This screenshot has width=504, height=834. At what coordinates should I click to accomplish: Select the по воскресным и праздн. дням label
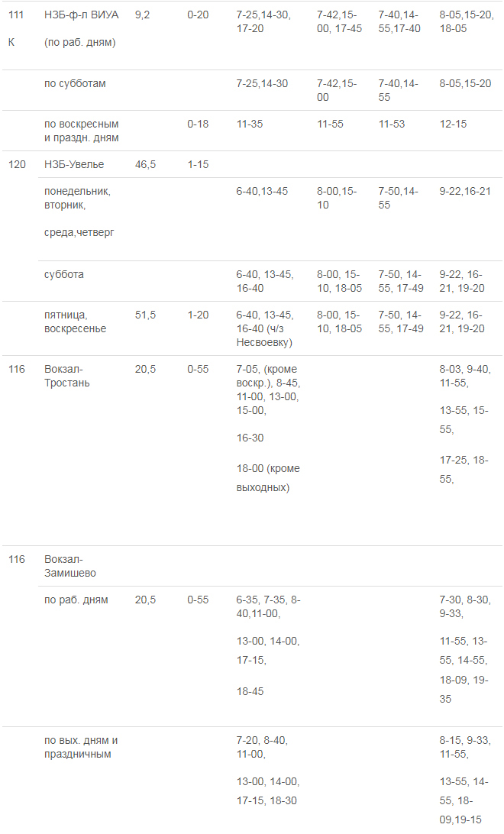tap(81, 131)
